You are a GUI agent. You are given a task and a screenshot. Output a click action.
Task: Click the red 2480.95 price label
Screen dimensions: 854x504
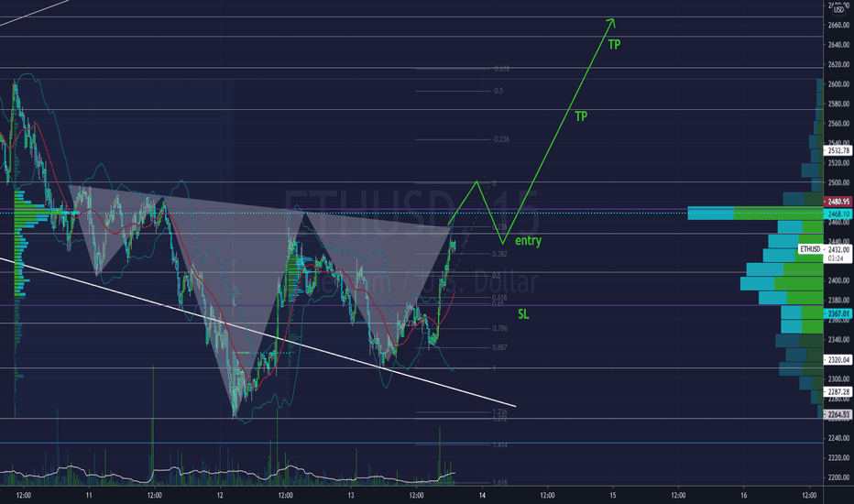click(x=838, y=202)
